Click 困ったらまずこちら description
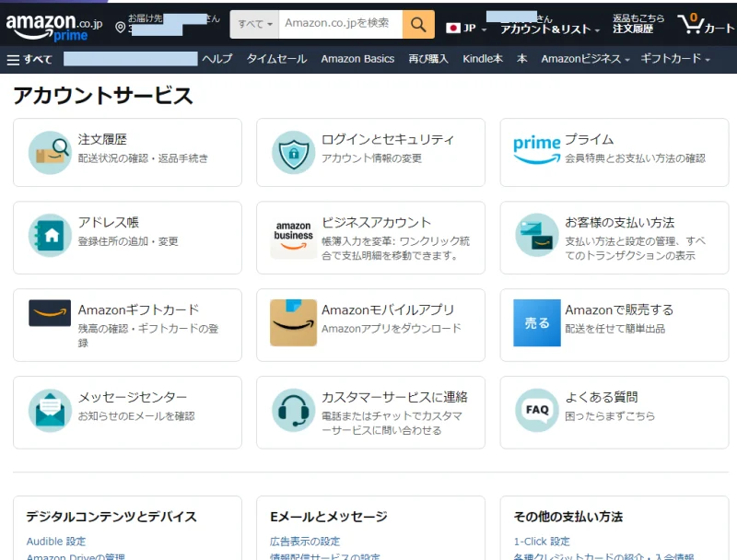 [610, 415]
